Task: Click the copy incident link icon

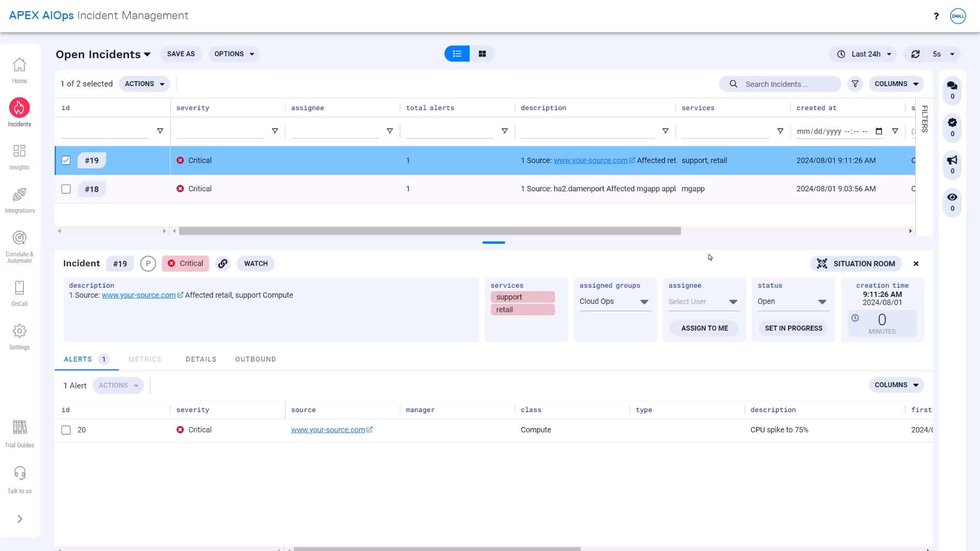Action: point(223,264)
